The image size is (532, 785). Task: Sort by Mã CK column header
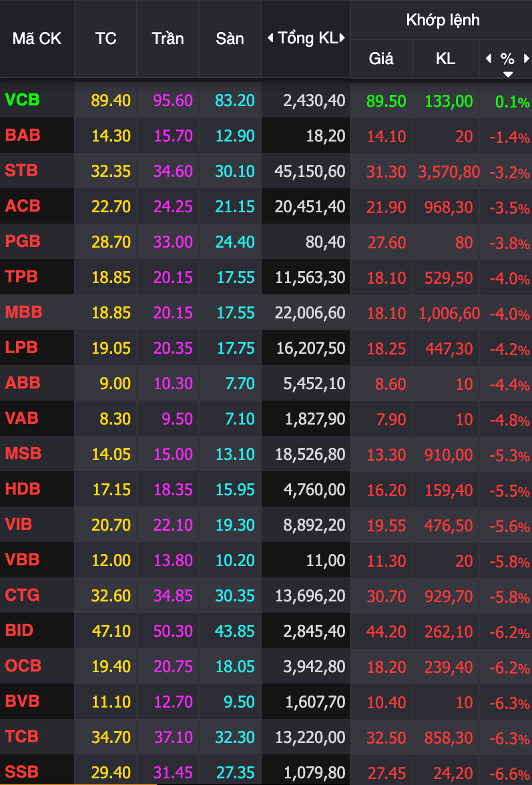pos(37,38)
